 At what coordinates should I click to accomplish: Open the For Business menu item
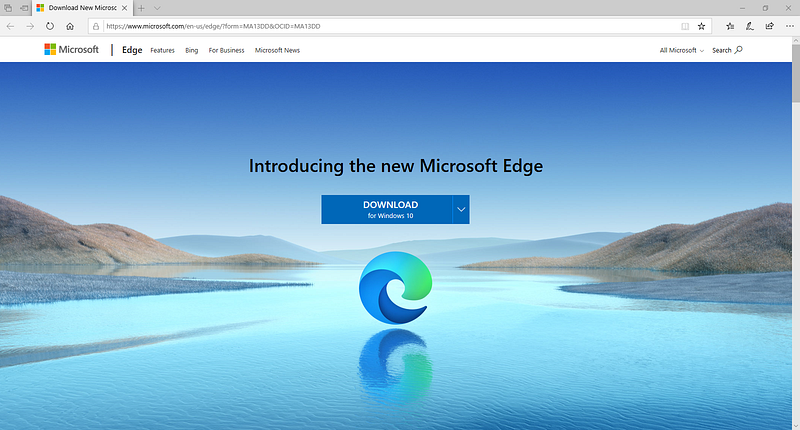(226, 50)
